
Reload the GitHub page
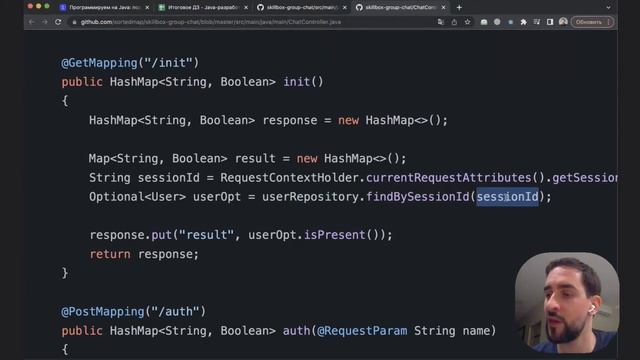(58, 22)
